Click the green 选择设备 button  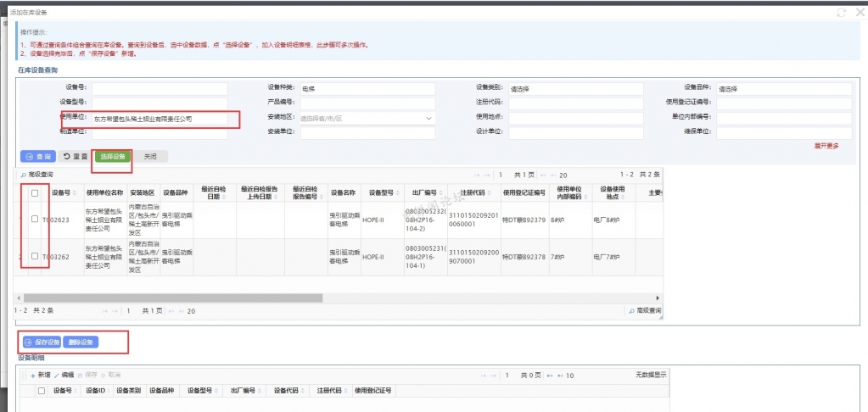[112, 157]
